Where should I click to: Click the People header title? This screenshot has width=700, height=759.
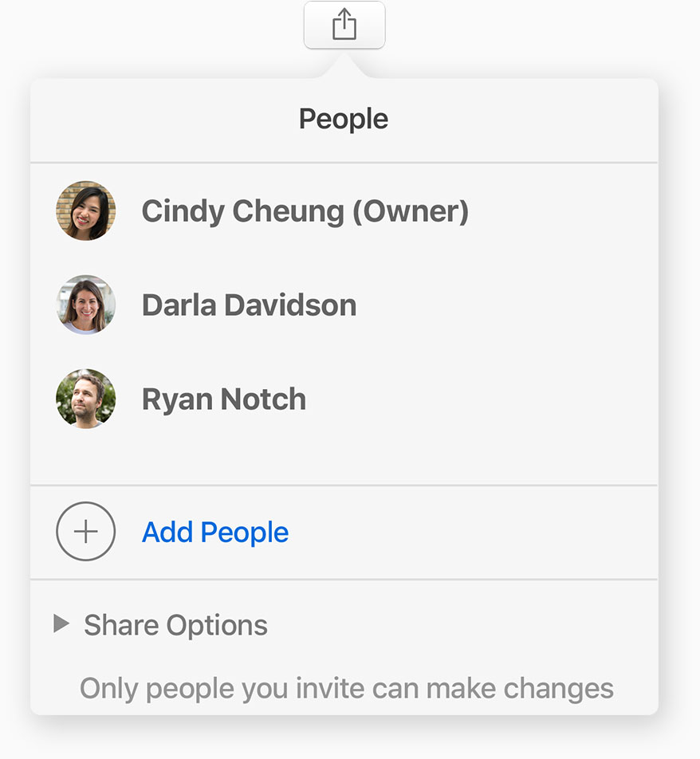click(x=344, y=120)
